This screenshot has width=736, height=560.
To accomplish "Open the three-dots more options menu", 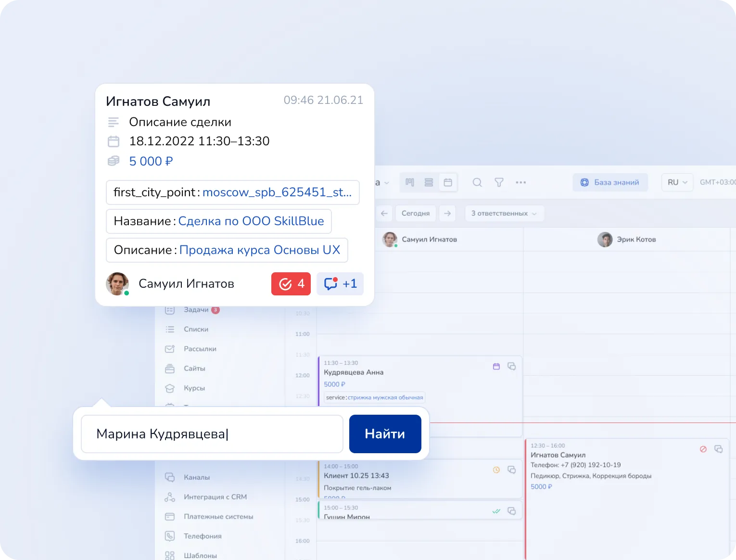I will pos(520,182).
